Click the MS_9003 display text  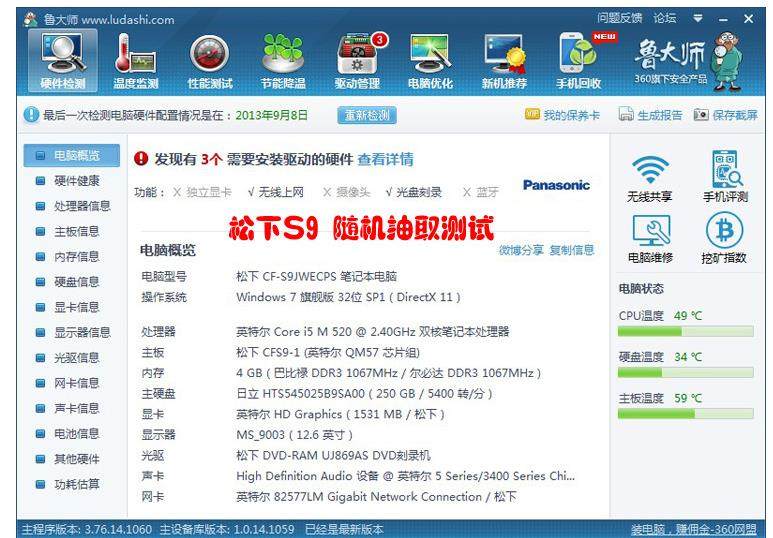(294, 435)
